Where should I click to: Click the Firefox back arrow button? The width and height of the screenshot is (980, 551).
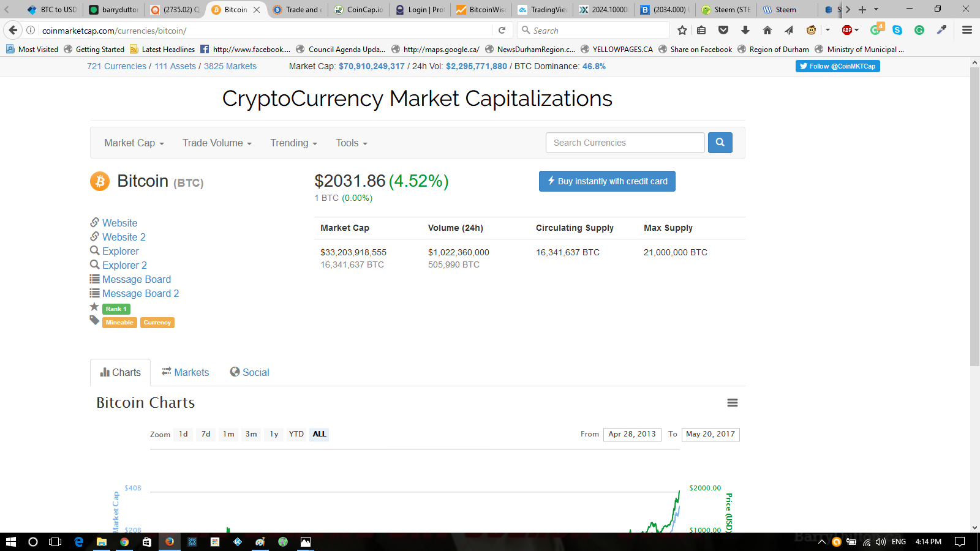(x=13, y=30)
